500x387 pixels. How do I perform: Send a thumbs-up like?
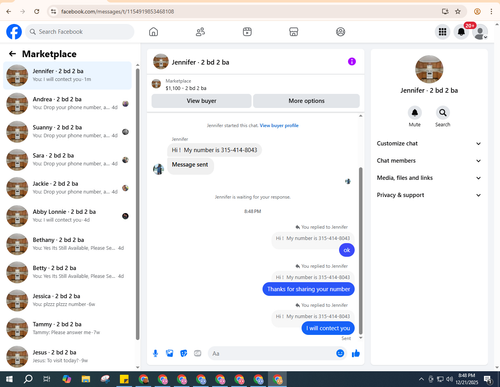pos(356,353)
